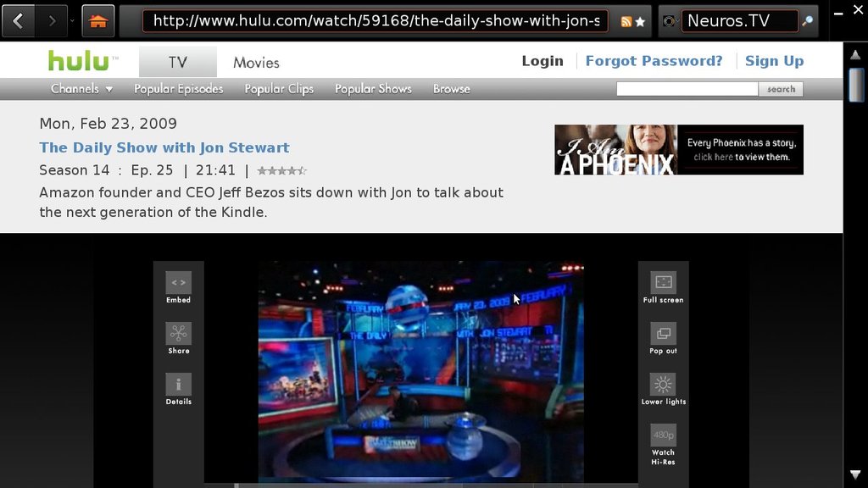Run browser search with magnifier icon
Screen dimensions: 868x488
click(x=808, y=21)
